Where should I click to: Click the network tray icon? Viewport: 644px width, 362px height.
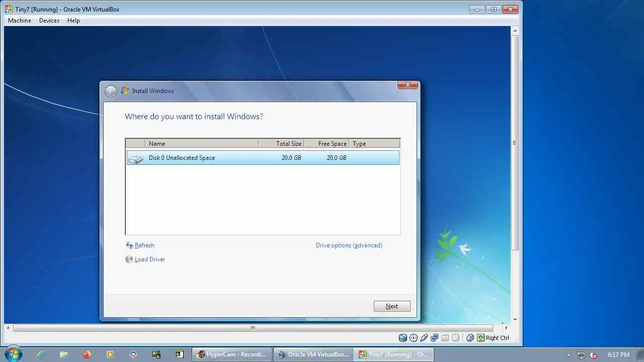coord(581,355)
